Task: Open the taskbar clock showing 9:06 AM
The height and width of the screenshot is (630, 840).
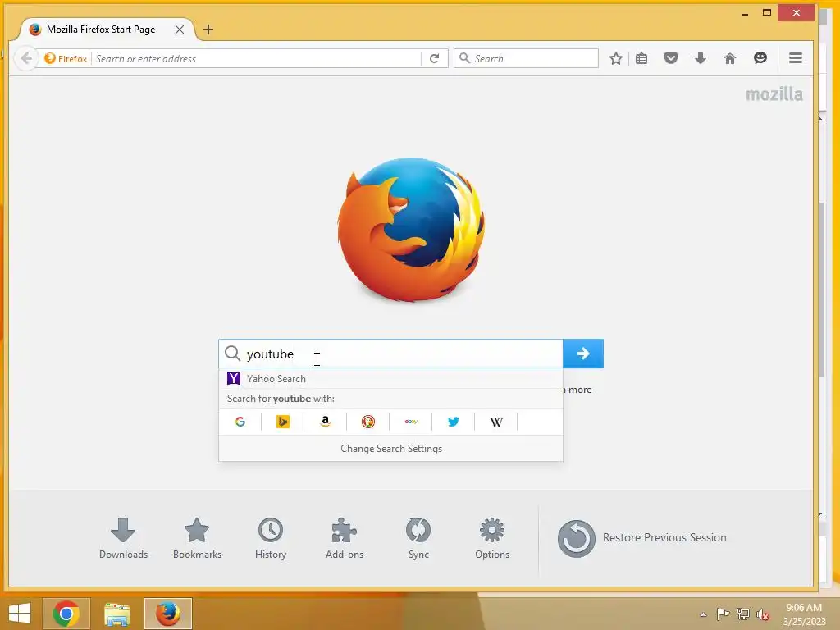Action: 804,614
